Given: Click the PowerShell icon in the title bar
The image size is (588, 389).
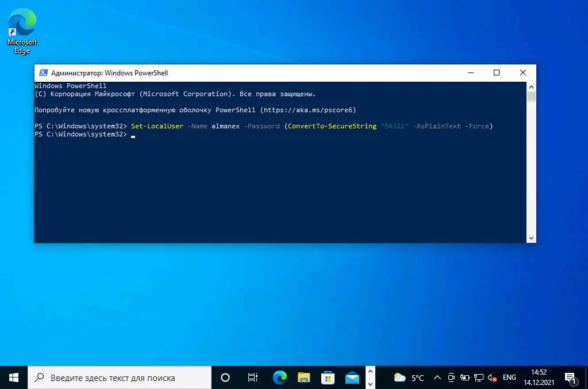Looking at the screenshot, I should tap(44, 73).
